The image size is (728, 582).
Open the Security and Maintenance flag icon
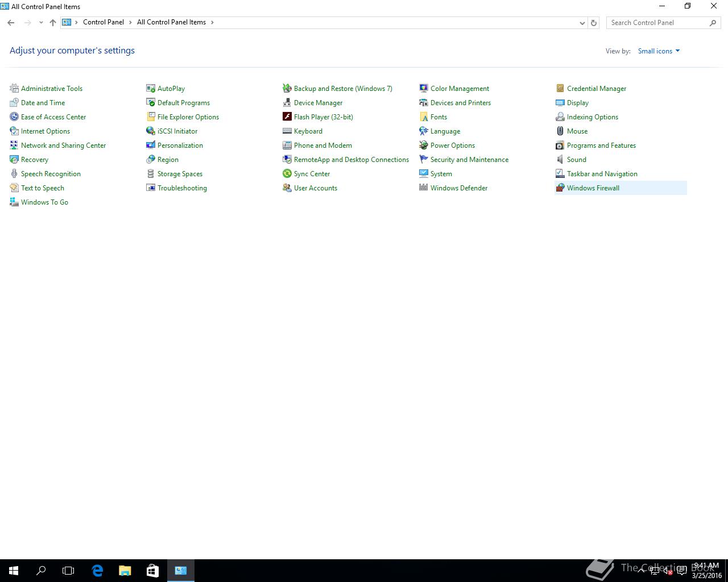tap(424, 159)
